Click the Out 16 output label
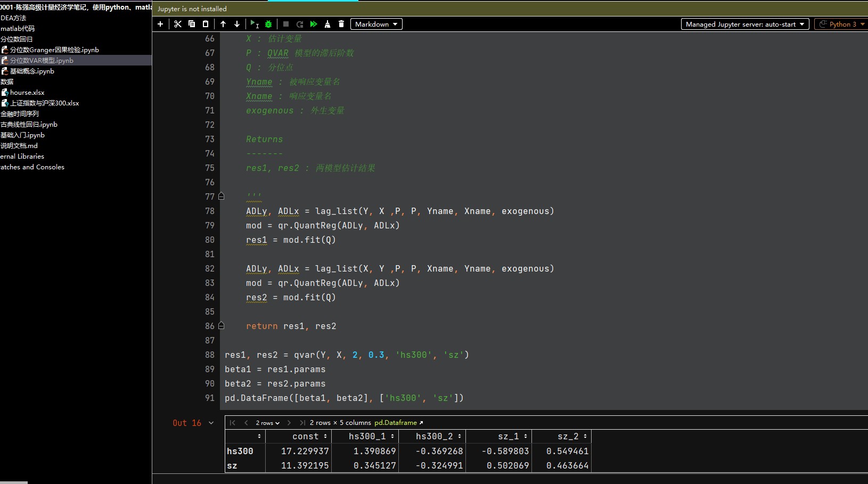The width and height of the screenshot is (868, 484). coord(187,423)
